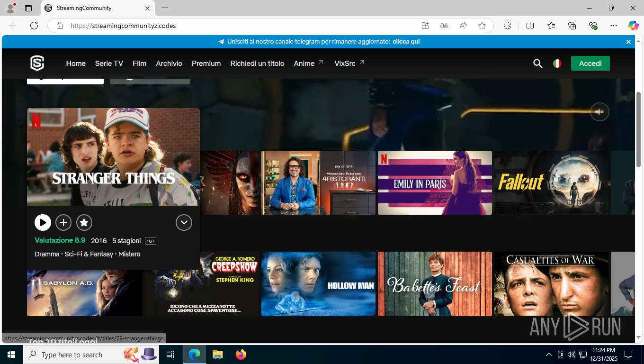Open the Premium page
This screenshot has height=364, width=644.
tap(206, 64)
